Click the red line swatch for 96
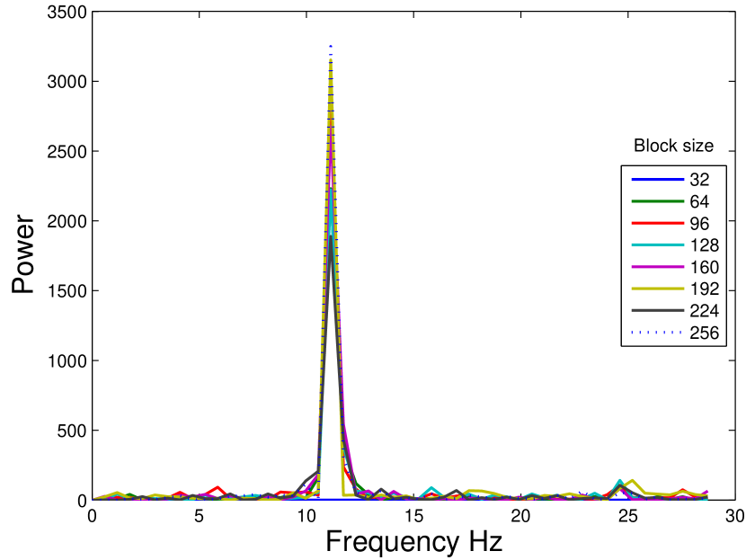This screenshot has width=746, height=560. point(656,224)
